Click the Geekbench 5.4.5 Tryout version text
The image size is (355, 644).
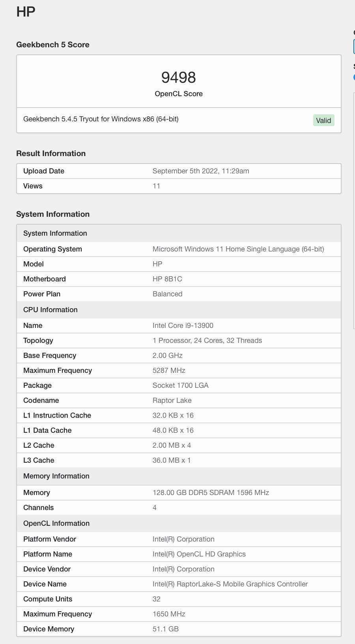(x=101, y=119)
